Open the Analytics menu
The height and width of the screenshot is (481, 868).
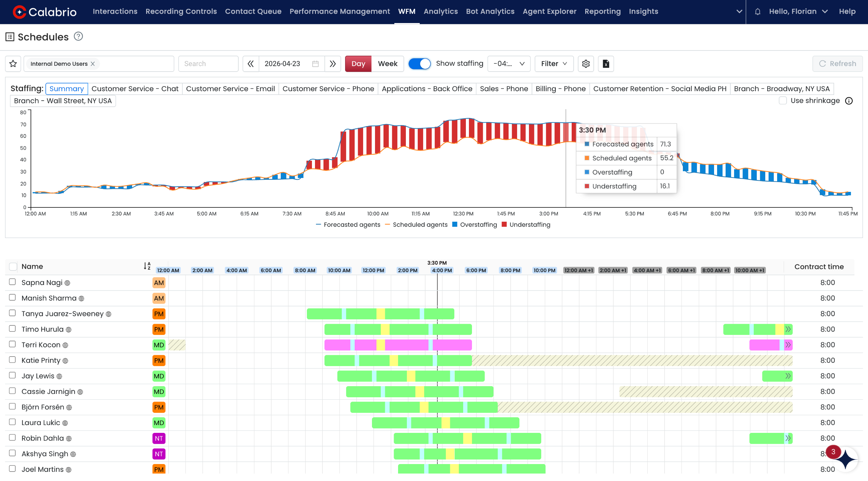coord(440,12)
